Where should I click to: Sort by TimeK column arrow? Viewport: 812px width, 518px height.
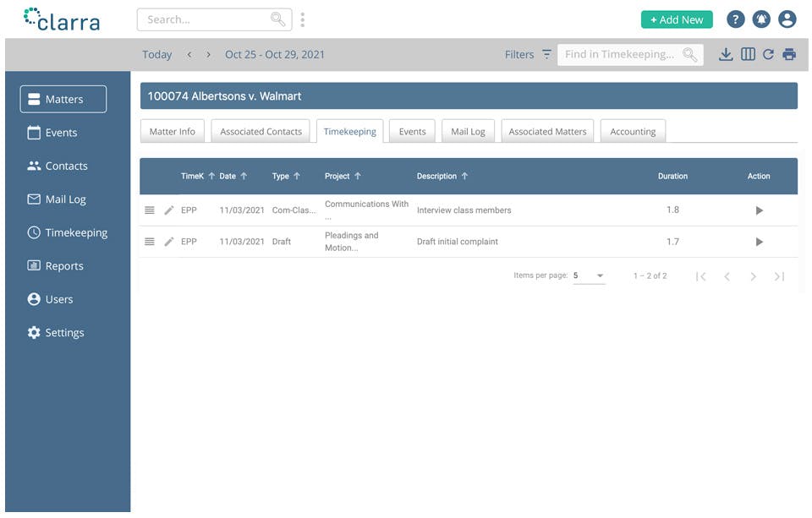pos(211,176)
